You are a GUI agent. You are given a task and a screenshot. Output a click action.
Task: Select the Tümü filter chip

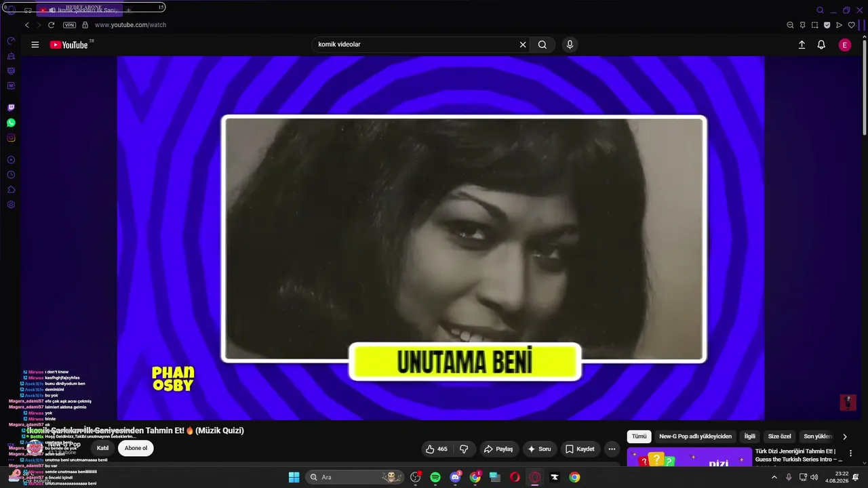[x=639, y=436]
